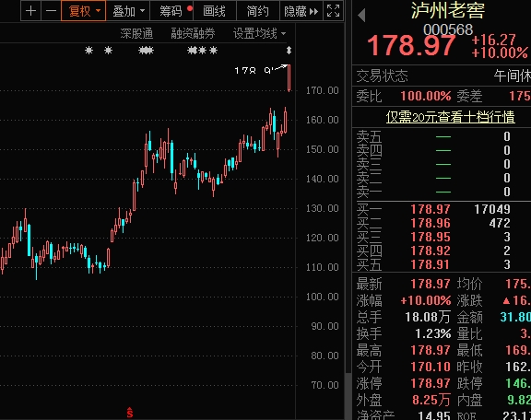The image size is (531, 420).
Task: Click the up-down arrow marker above latest candle
Action: click(289, 51)
